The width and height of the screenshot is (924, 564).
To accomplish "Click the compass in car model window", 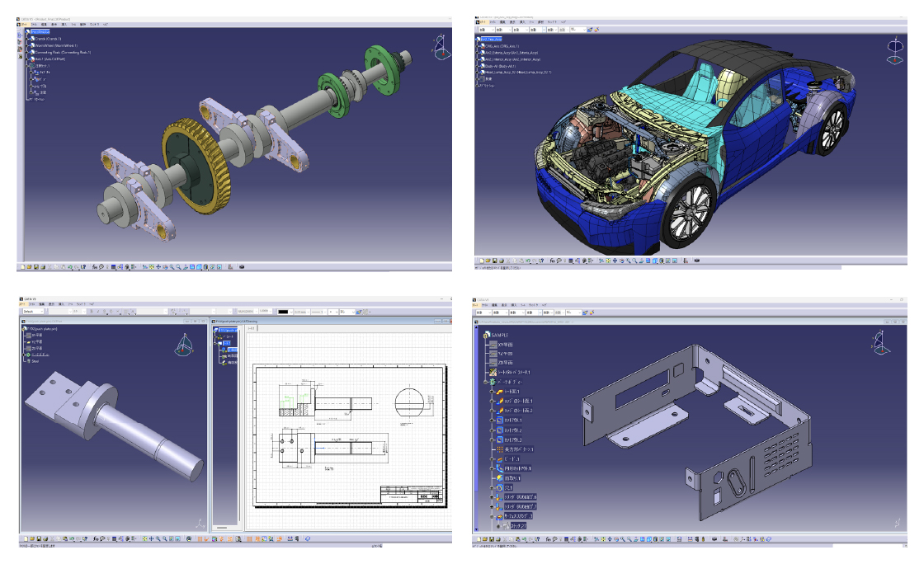I will (895, 51).
